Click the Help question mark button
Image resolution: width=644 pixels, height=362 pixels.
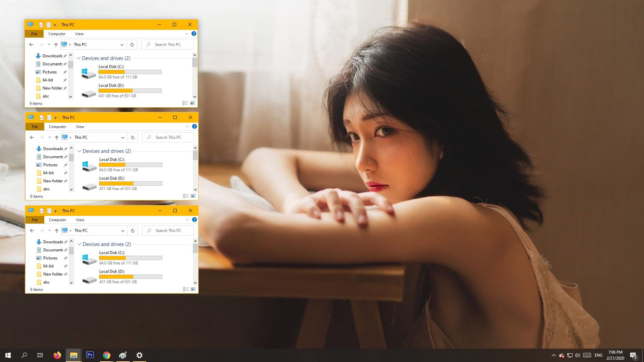click(x=194, y=34)
